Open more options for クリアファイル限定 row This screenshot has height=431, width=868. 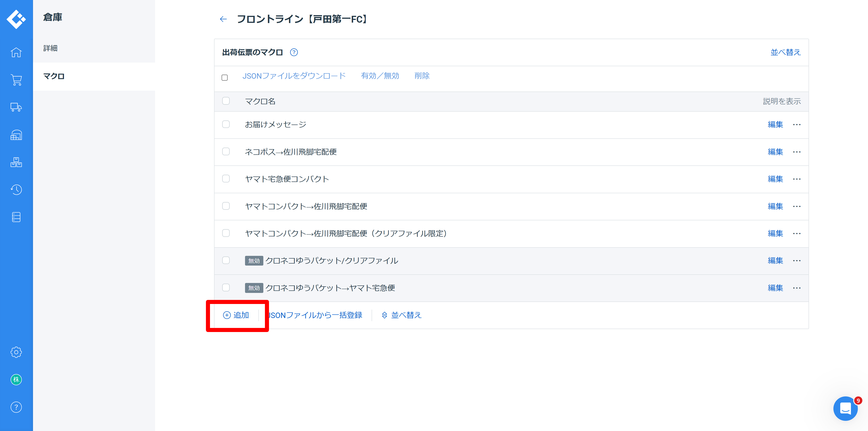click(x=797, y=233)
